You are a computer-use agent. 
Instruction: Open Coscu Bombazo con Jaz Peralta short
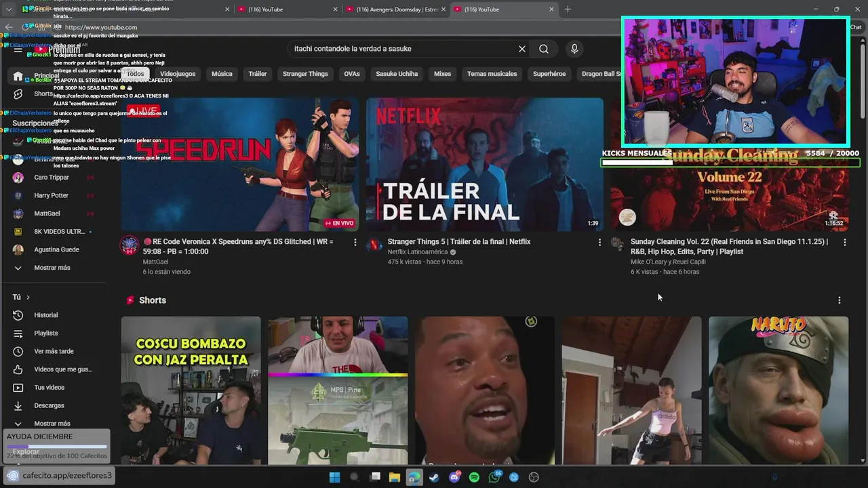(191, 390)
